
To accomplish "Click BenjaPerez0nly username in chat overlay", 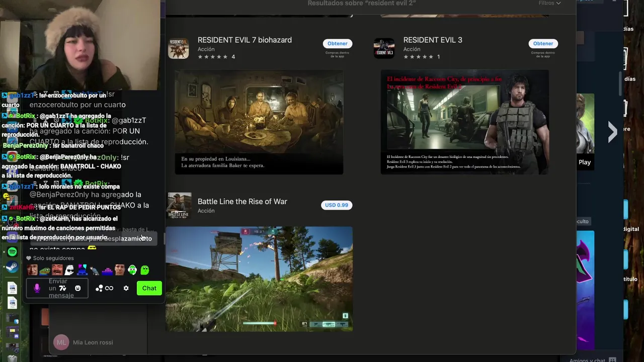I will point(25,146).
